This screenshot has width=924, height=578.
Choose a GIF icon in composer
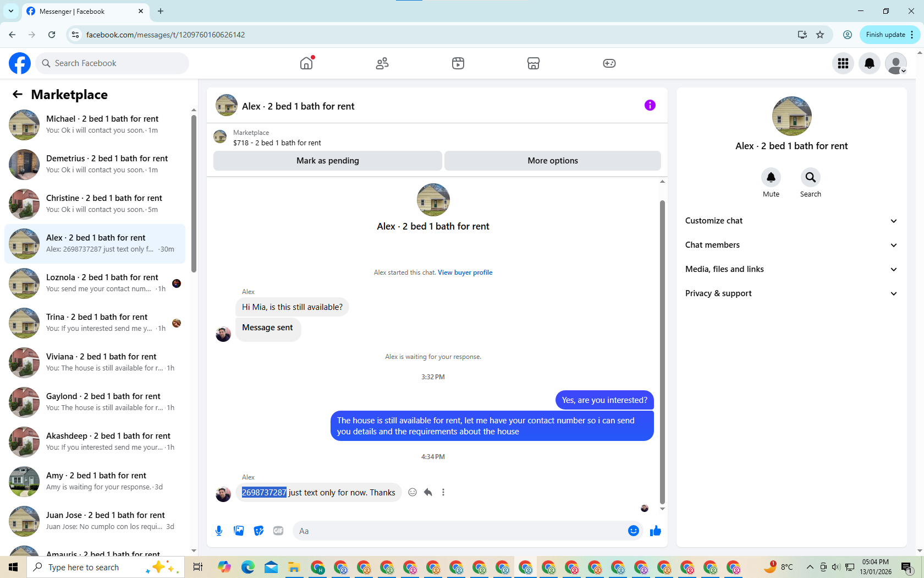(278, 531)
